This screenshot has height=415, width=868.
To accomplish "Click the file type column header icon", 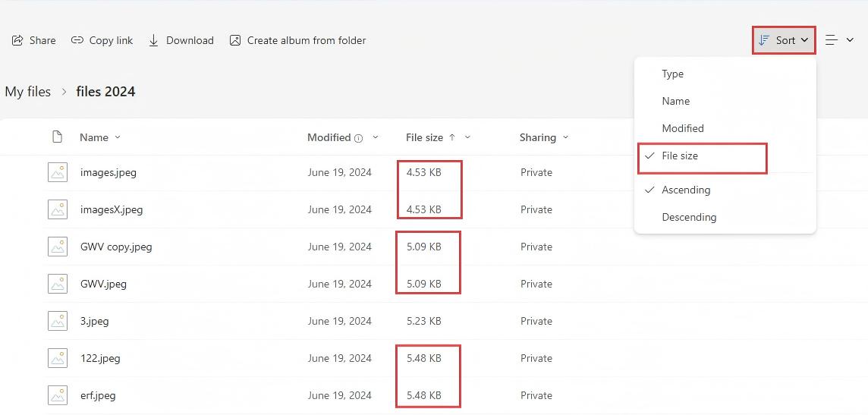I will click(x=57, y=137).
